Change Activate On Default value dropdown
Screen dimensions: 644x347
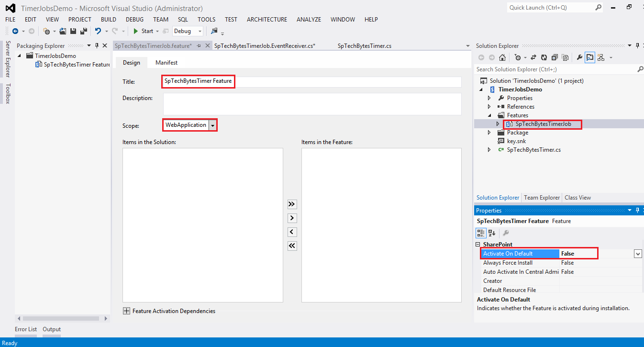click(x=638, y=253)
